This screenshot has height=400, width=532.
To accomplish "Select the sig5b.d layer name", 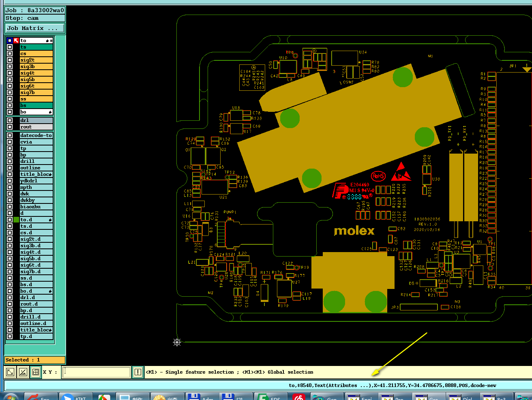I will pos(36,259).
